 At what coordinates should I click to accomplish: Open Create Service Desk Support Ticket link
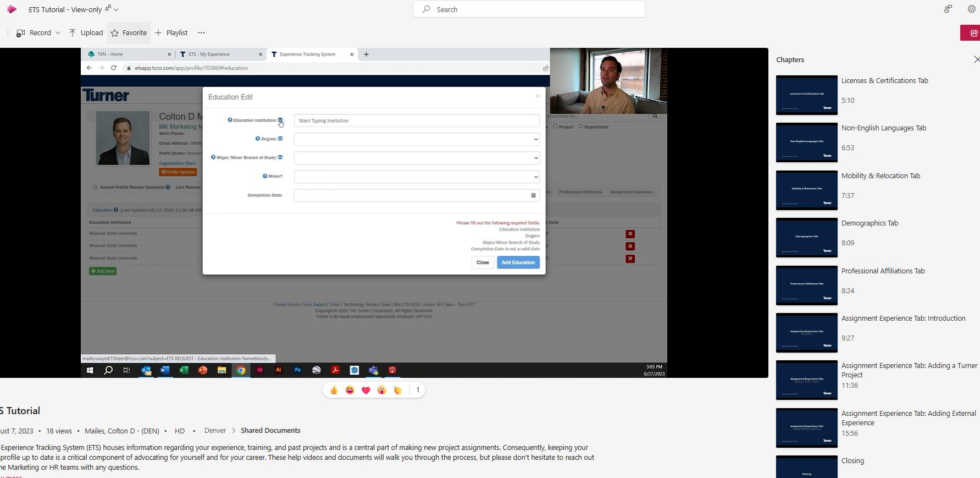(306, 305)
